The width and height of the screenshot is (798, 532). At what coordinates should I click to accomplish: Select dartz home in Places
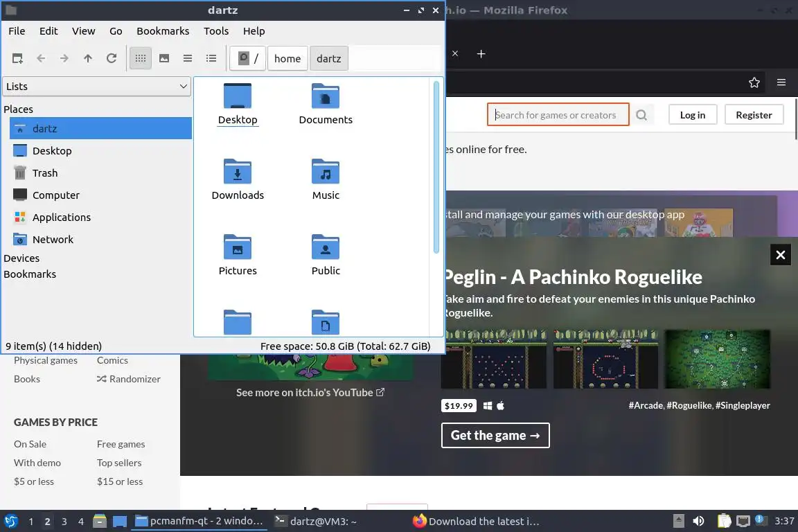point(100,128)
